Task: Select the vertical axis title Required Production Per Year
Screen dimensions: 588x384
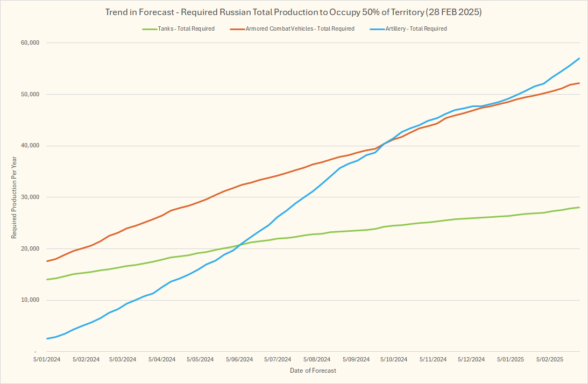Action: (x=14, y=197)
